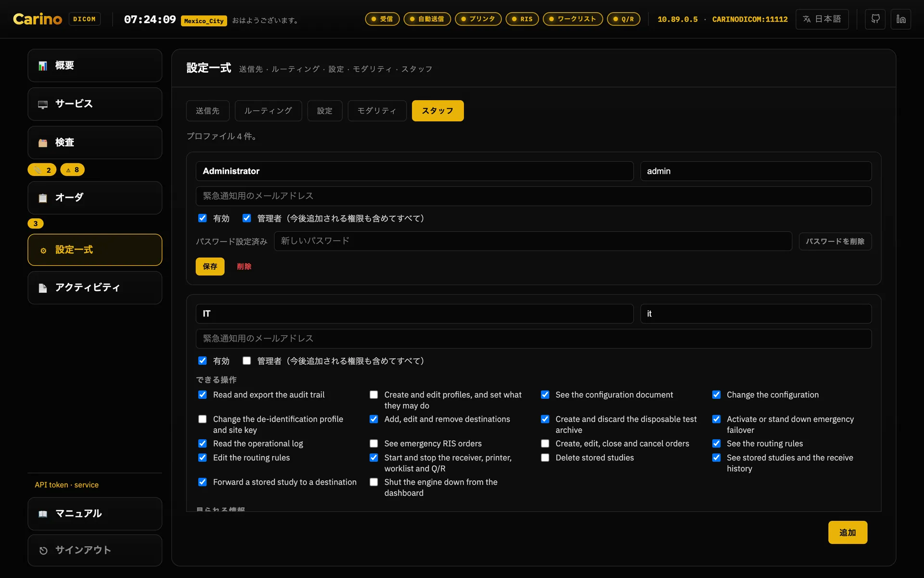924x578 pixels.
Task: Switch to the モダリティ tab
Action: [x=377, y=111]
